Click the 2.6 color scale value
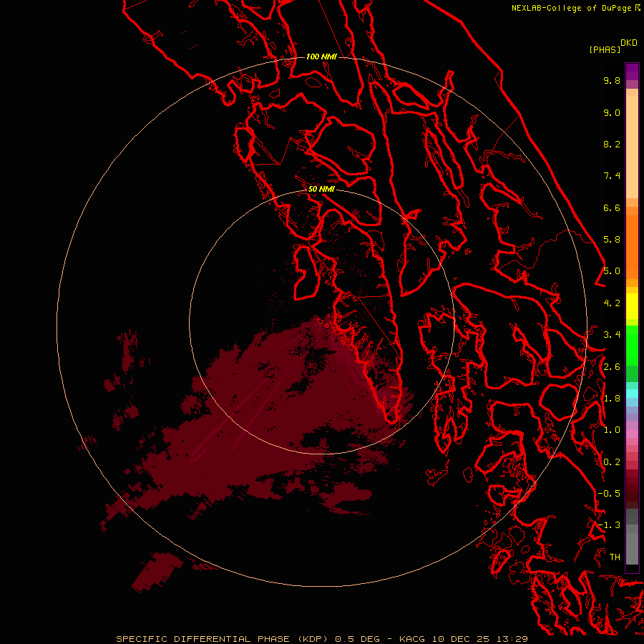This screenshot has width=644, height=644. click(612, 367)
